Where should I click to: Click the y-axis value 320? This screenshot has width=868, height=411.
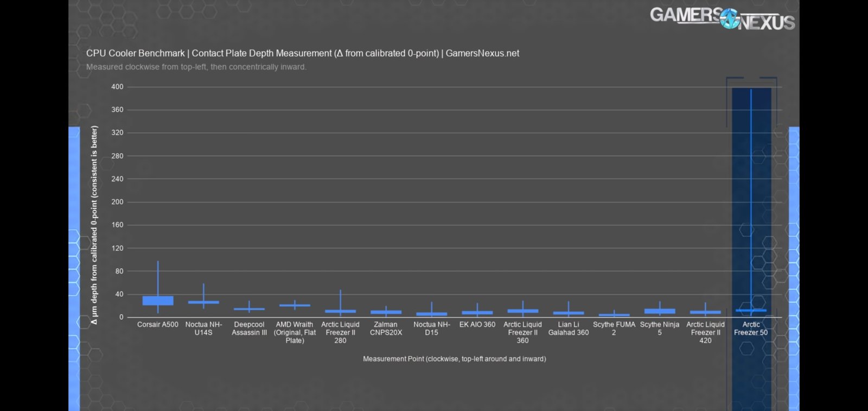[x=117, y=132]
